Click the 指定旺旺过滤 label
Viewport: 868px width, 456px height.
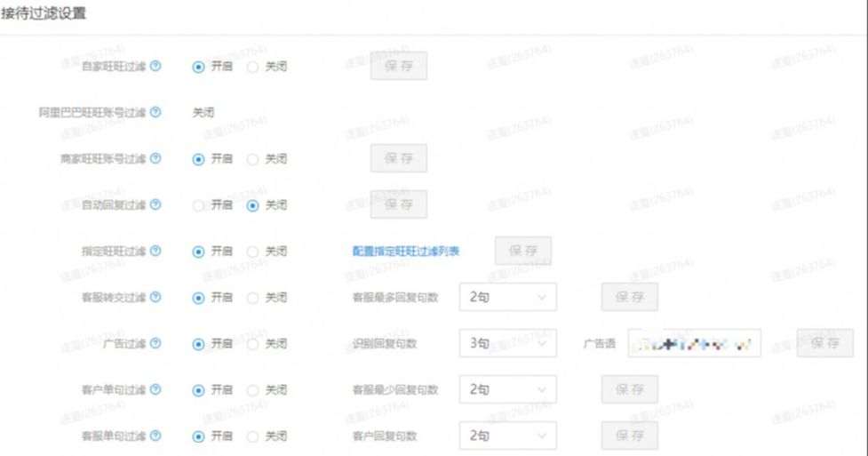coord(114,252)
